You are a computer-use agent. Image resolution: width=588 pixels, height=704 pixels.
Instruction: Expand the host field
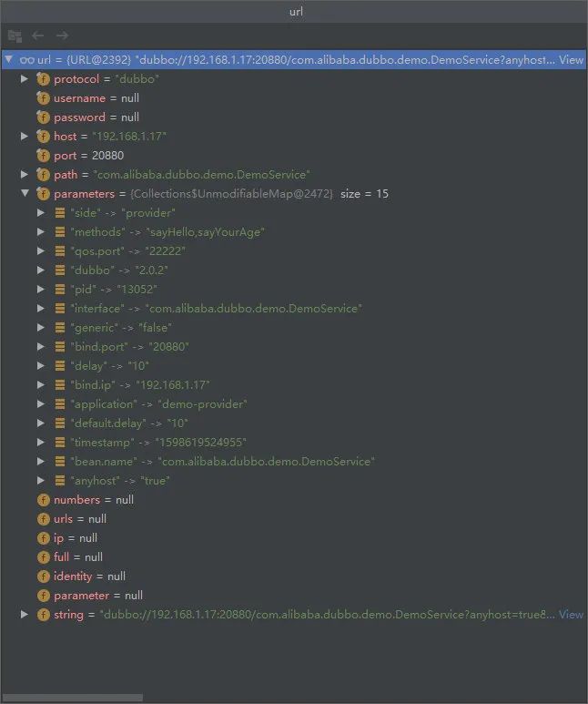click(x=25, y=136)
